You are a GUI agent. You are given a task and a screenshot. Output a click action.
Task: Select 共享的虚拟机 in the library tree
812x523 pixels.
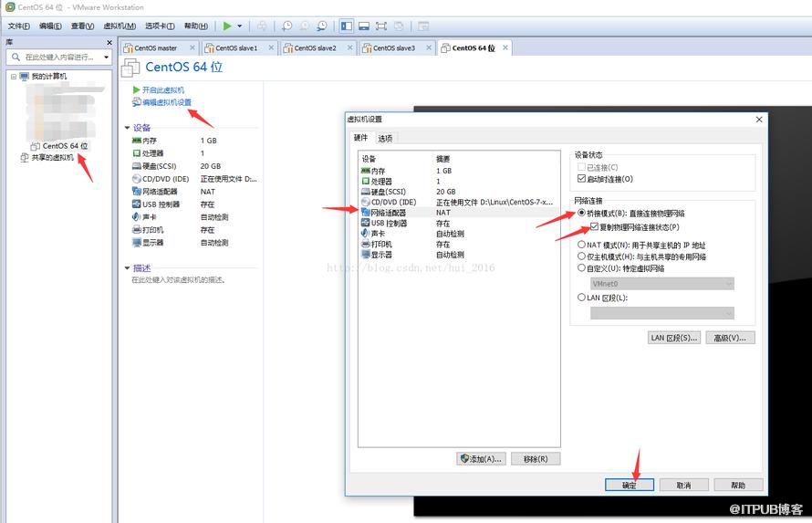[47, 157]
